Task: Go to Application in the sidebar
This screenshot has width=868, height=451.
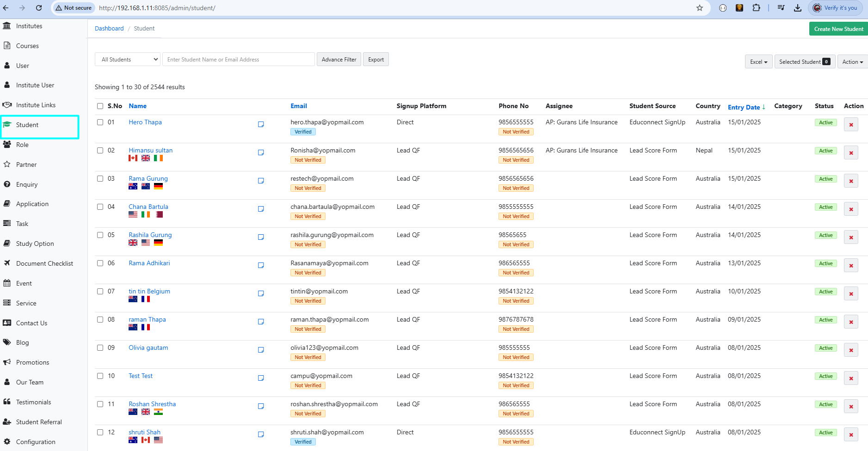Action: click(32, 204)
